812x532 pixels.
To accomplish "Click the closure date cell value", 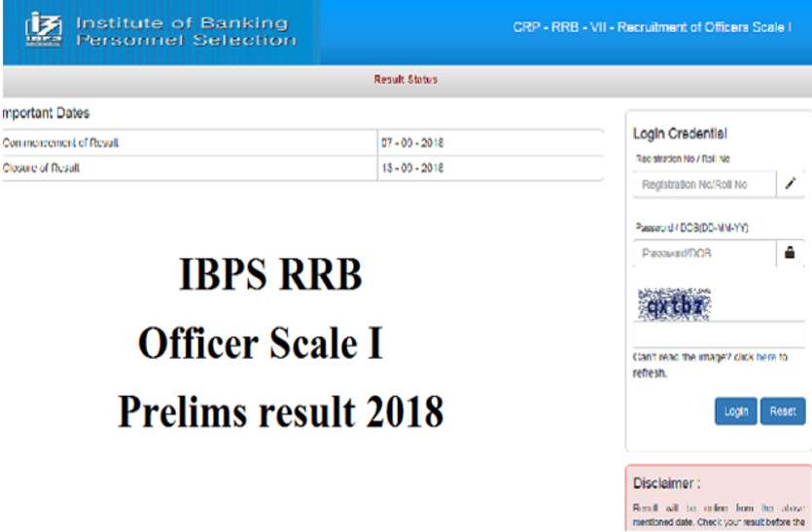I will [x=412, y=168].
